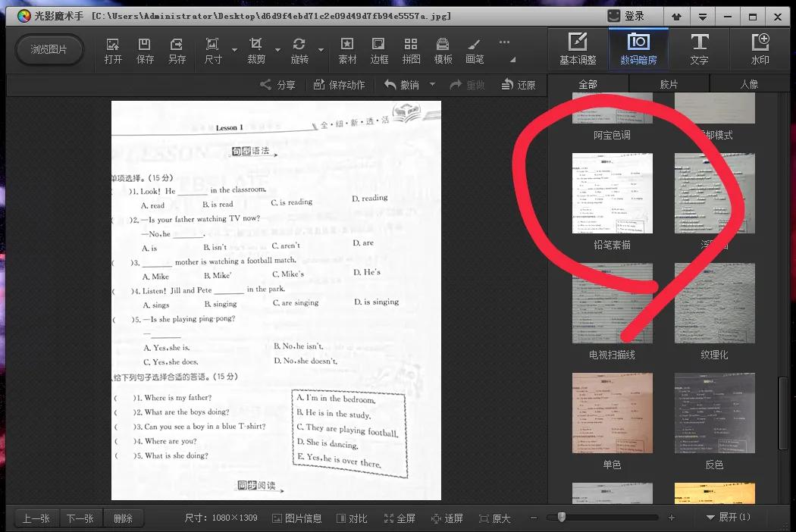Viewport: 796px width, 532px height.
Task: Switch to 数码暗房 darkroom tab
Action: (638, 49)
